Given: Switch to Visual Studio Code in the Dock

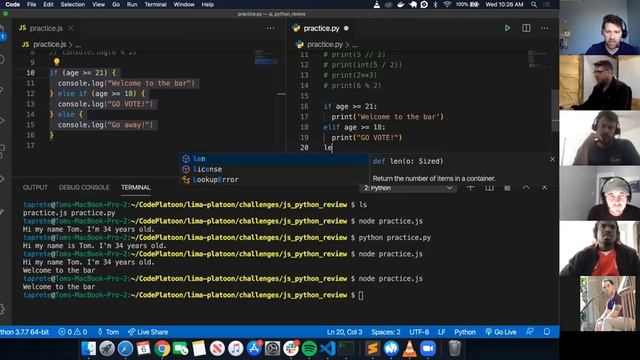Looking at the screenshot, I should (x=328, y=349).
